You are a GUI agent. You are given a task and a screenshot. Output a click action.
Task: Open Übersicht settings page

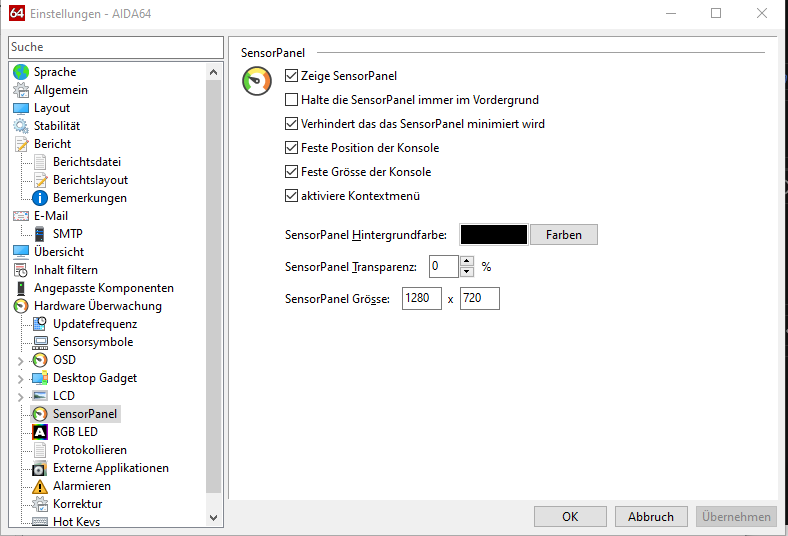tap(59, 252)
